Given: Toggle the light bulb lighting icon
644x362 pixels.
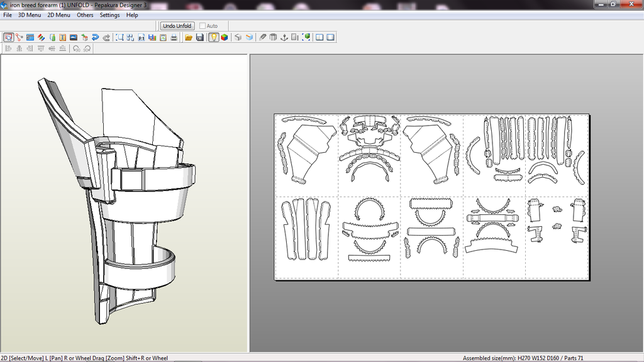Looking at the screenshot, I should (x=214, y=38).
